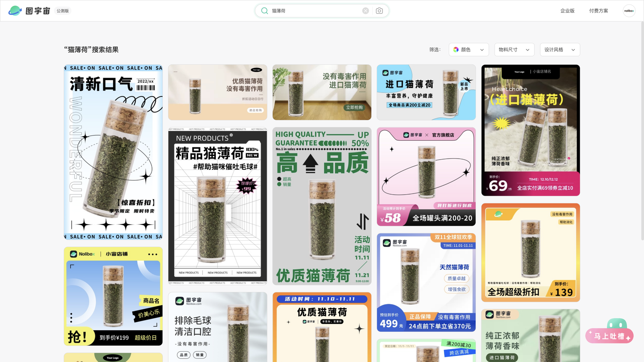
Task: Open the 清新口气 blue poster template
Action: tap(113, 152)
